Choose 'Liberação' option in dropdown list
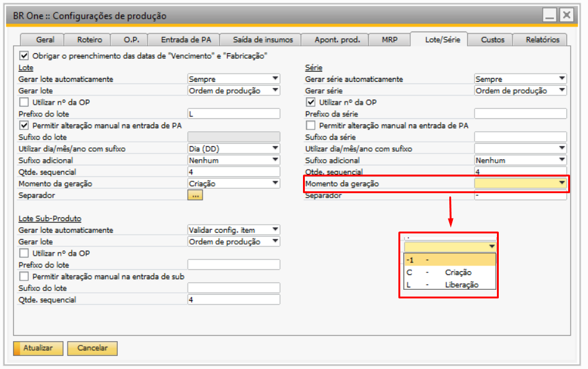 click(x=460, y=285)
